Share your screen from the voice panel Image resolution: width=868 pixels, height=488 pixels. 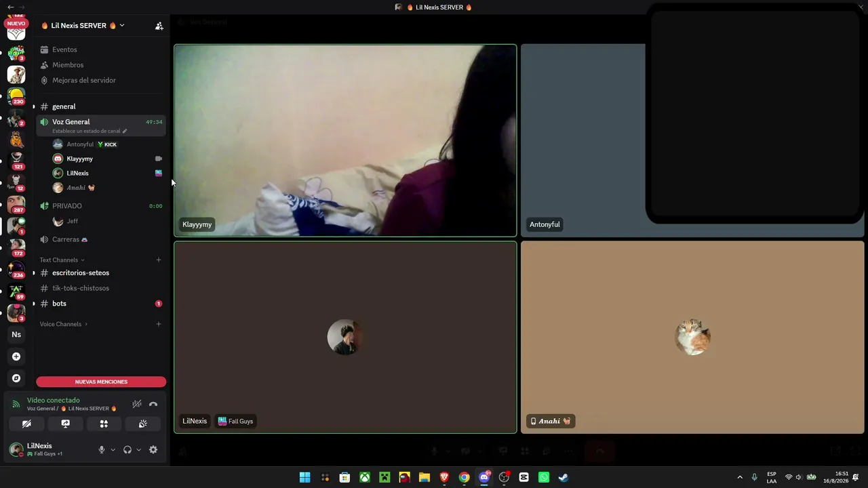click(x=65, y=424)
